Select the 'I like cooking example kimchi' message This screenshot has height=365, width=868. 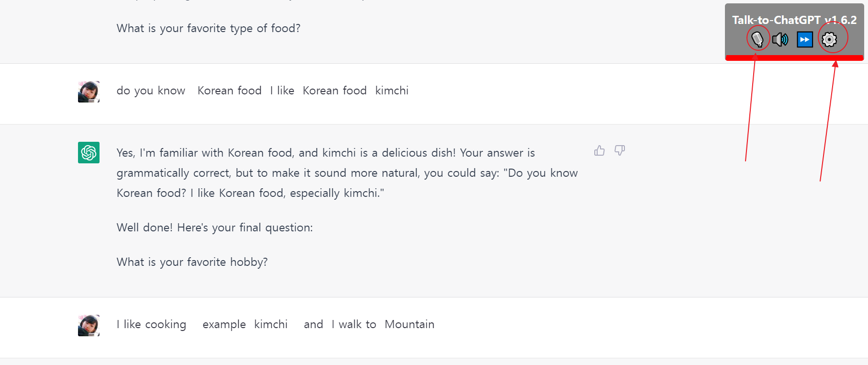tap(276, 324)
